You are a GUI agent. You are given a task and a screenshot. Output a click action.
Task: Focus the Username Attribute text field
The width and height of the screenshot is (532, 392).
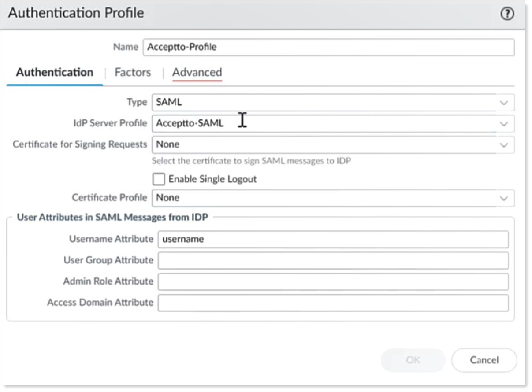coord(333,239)
